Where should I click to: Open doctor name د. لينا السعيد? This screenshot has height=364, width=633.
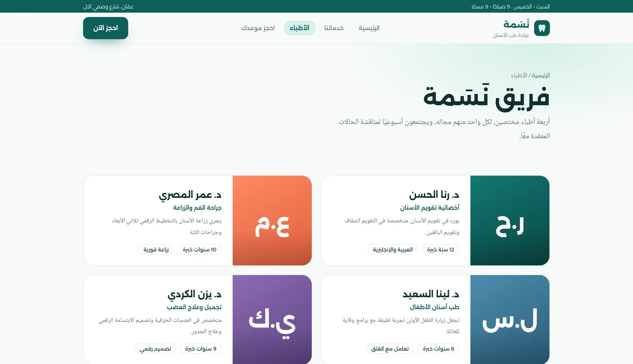tap(431, 294)
